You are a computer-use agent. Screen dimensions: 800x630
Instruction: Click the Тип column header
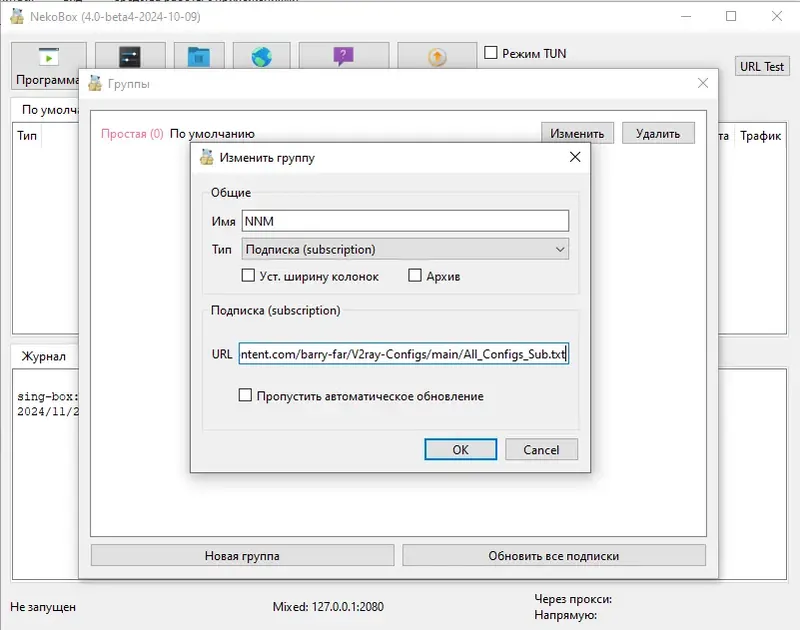click(x=27, y=135)
